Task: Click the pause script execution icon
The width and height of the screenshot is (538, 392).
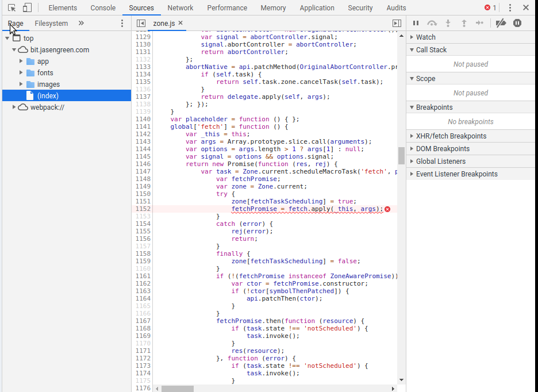Action: coord(416,23)
